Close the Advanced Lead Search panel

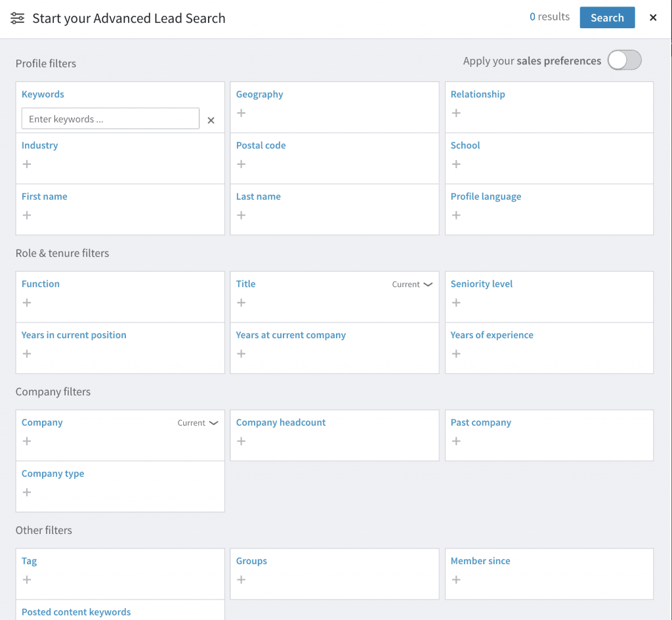[653, 18]
